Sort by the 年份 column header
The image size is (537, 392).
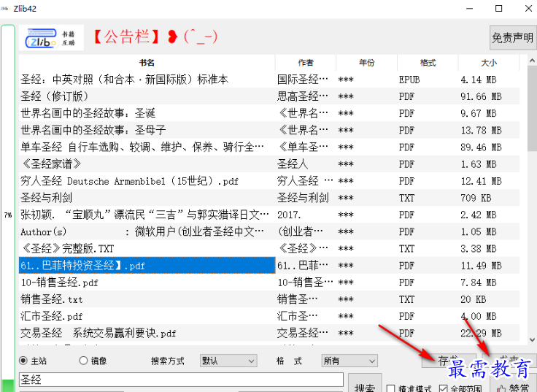(x=367, y=63)
